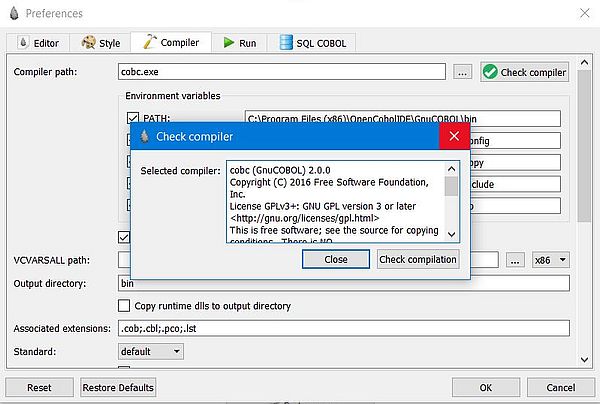Click the 'cobc (GnuCOBOL) 2.0.0' version line
This screenshot has height=404, width=600.
pos(280,170)
